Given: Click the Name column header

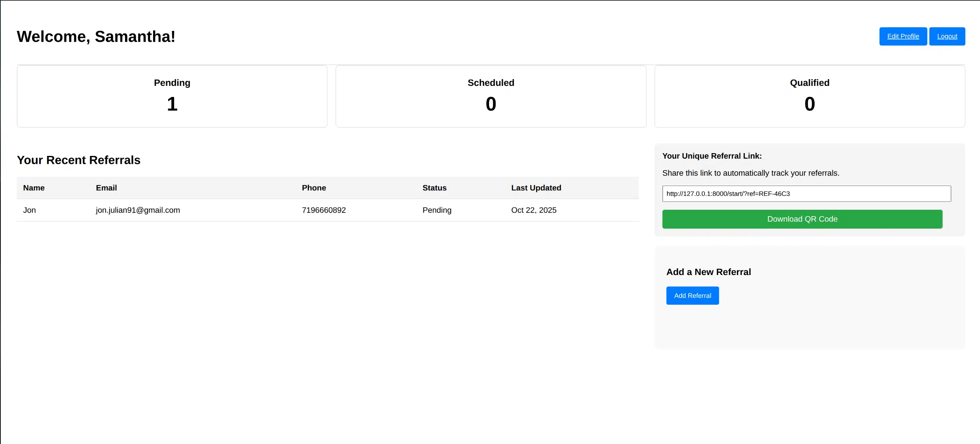Looking at the screenshot, I should pos(34,188).
